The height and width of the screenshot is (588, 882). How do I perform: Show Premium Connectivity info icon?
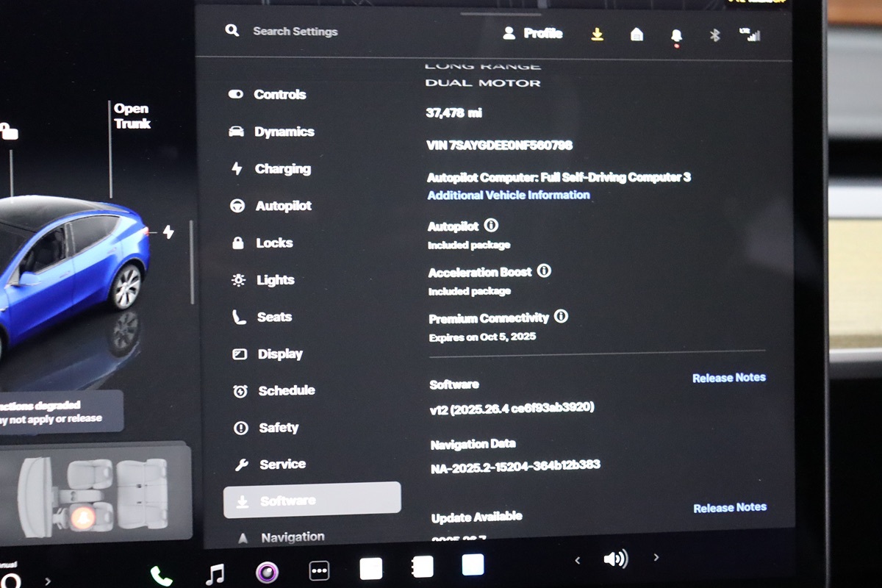[x=561, y=317]
